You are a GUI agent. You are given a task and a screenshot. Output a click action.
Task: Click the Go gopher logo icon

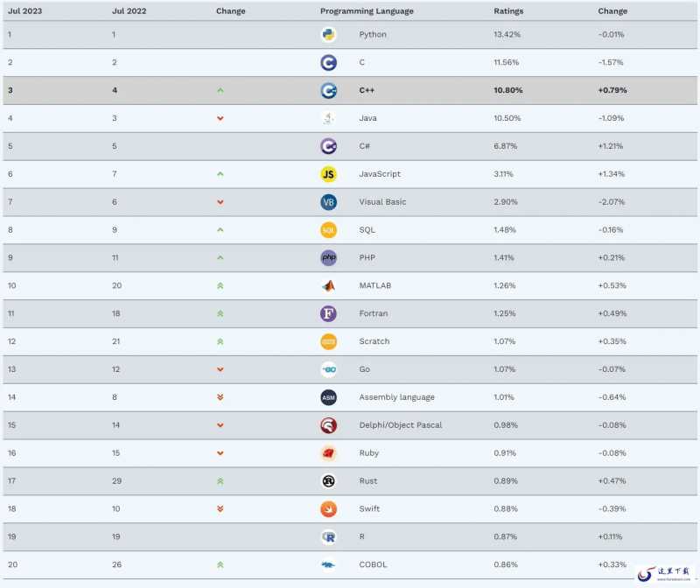[329, 369]
